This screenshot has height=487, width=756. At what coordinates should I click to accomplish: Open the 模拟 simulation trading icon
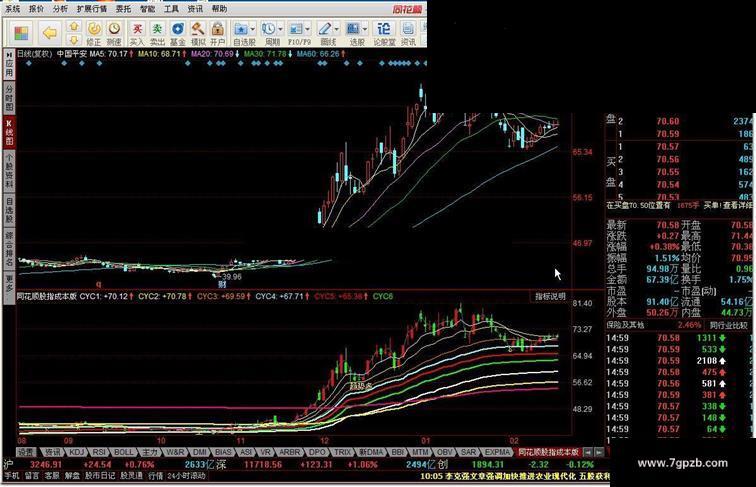198,33
